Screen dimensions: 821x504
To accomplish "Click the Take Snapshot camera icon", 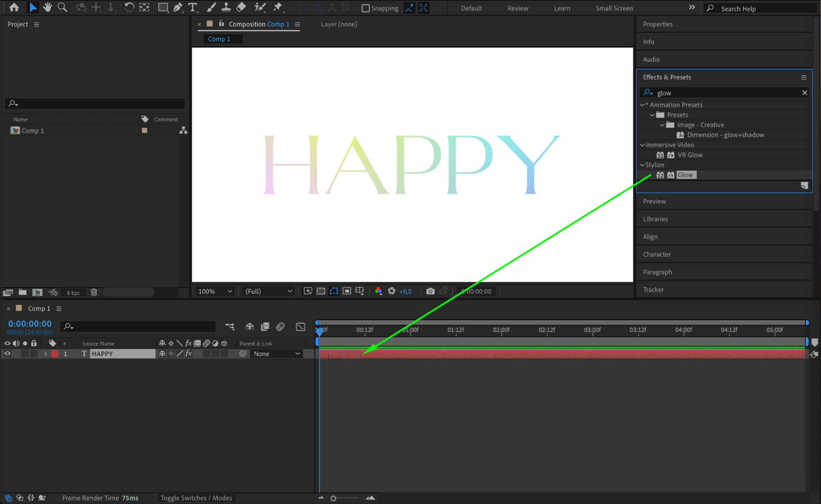I will pyautogui.click(x=430, y=291).
